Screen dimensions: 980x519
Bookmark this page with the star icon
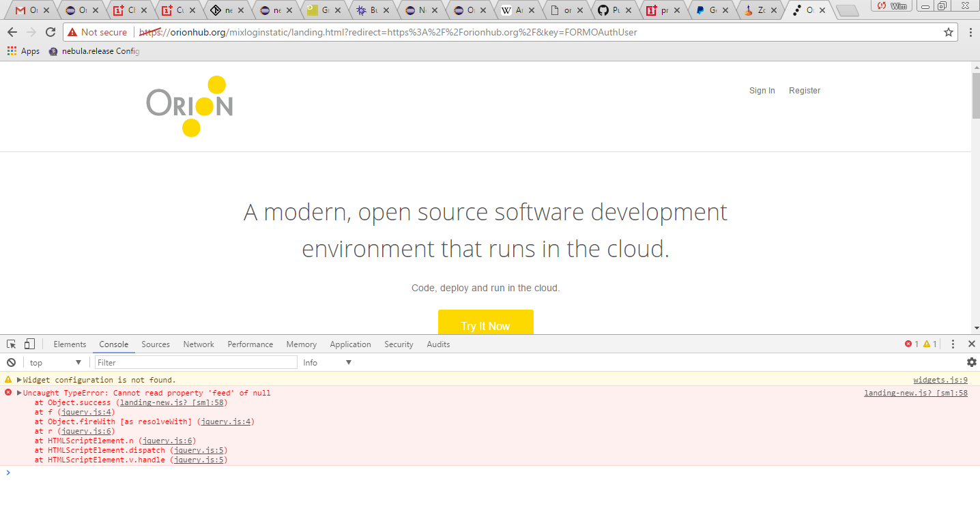[948, 32]
